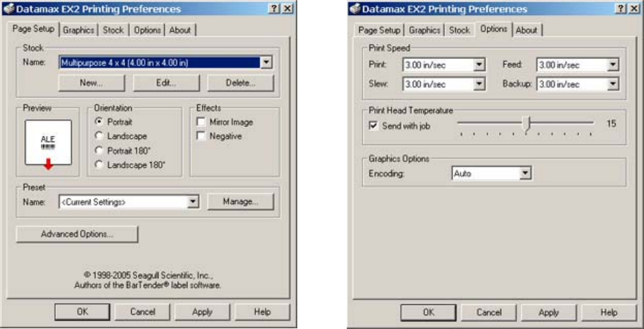Image resolution: width=644 pixels, height=329 pixels.
Task: Click OK in the right window
Action: pyautogui.click(x=428, y=312)
